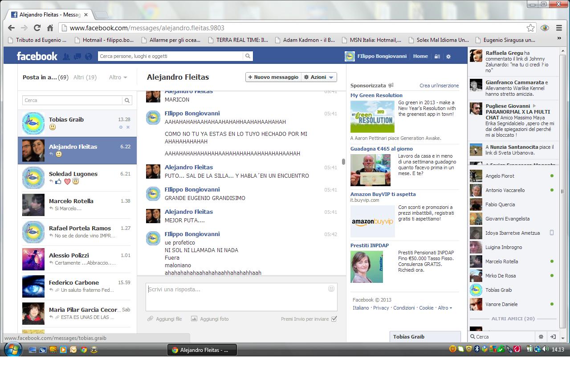Open Marcelo Rotella conversation in inbox
570x392 pixels.
pos(77,204)
